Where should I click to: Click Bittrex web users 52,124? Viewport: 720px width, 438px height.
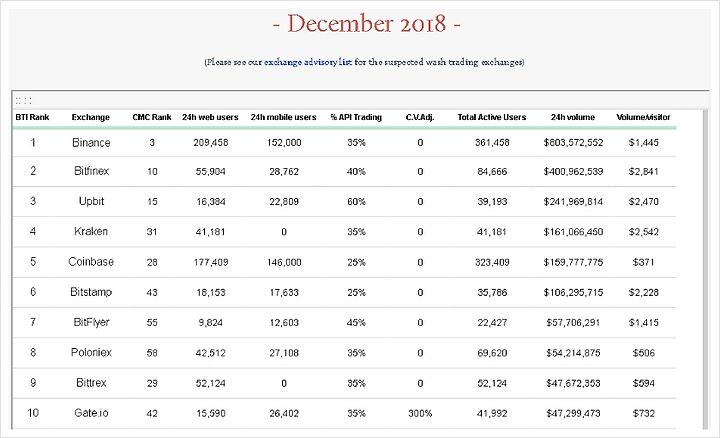pos(210,383)
